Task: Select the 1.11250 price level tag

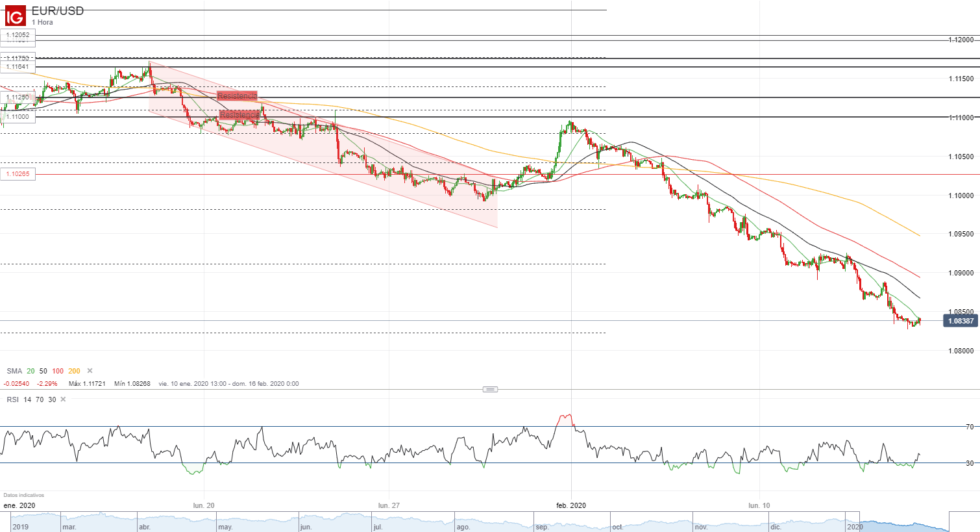Action: (x=18, y=97)
